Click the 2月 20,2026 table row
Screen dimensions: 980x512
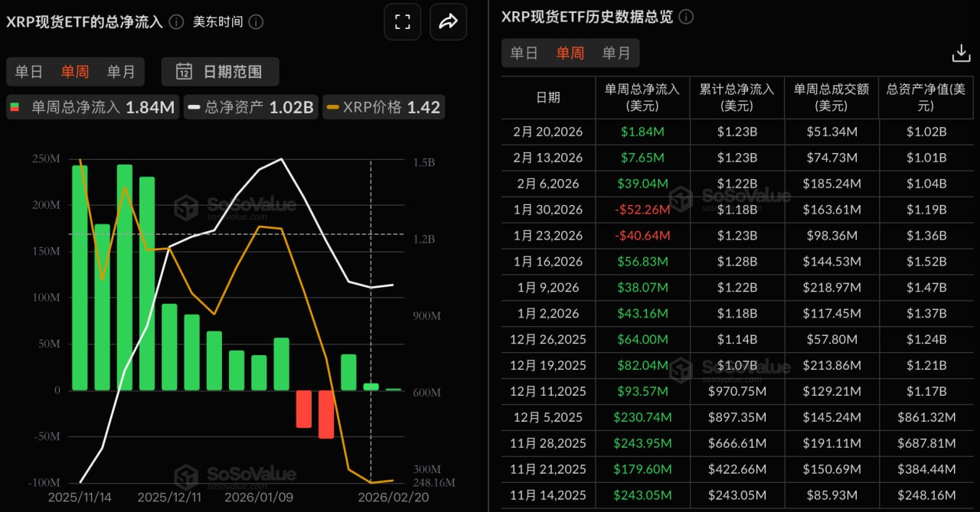(547, 132)
